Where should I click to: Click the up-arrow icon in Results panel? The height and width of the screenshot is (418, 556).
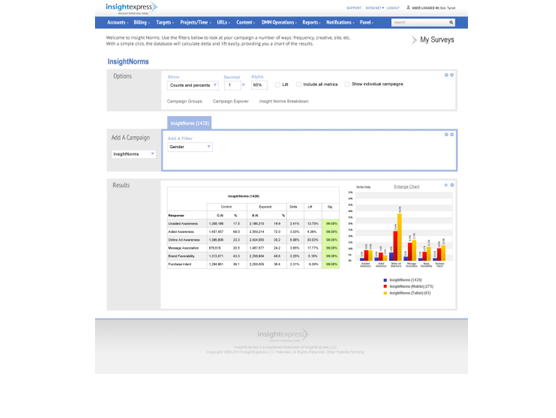(x=446, y=185)
